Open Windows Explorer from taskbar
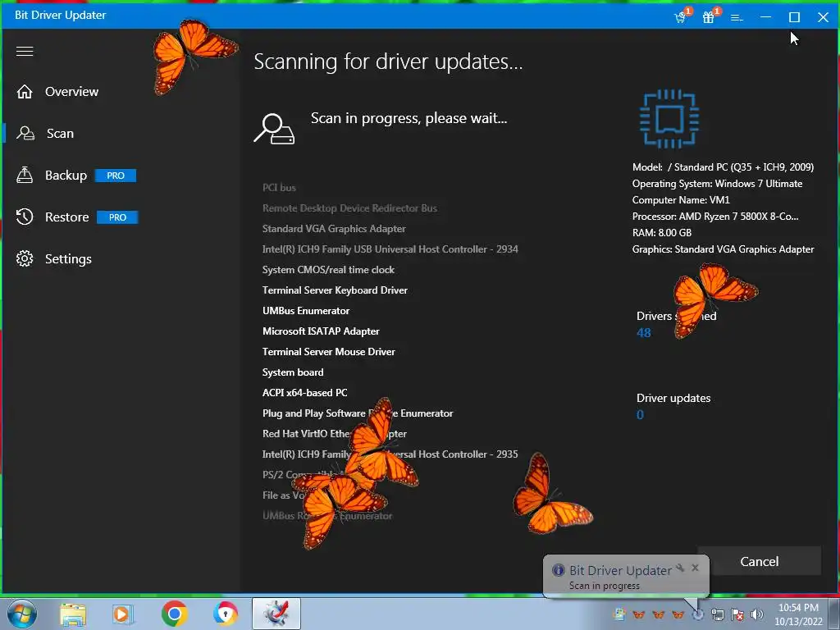This screenshot has width=840, height=630. point(73,614)
